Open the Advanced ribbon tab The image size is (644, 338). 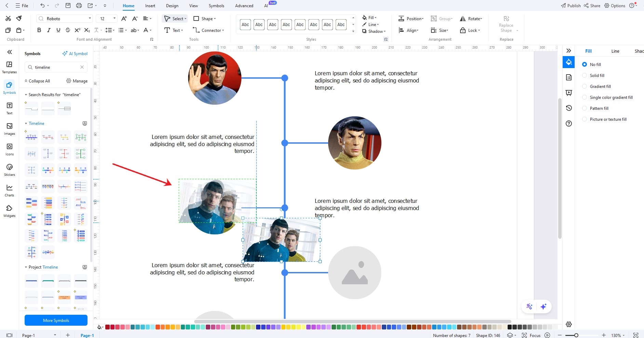point(244,5)
